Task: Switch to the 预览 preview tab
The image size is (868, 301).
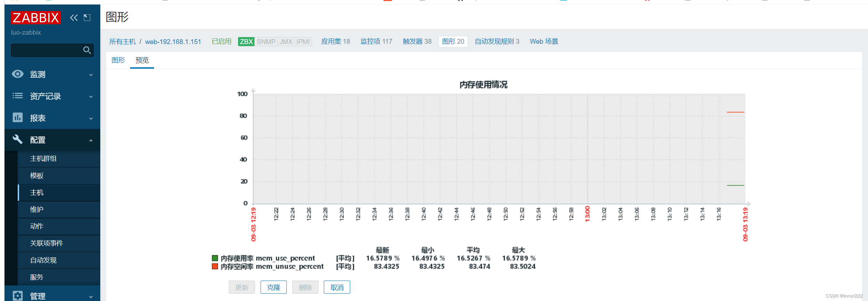Action: pos(142,60)
